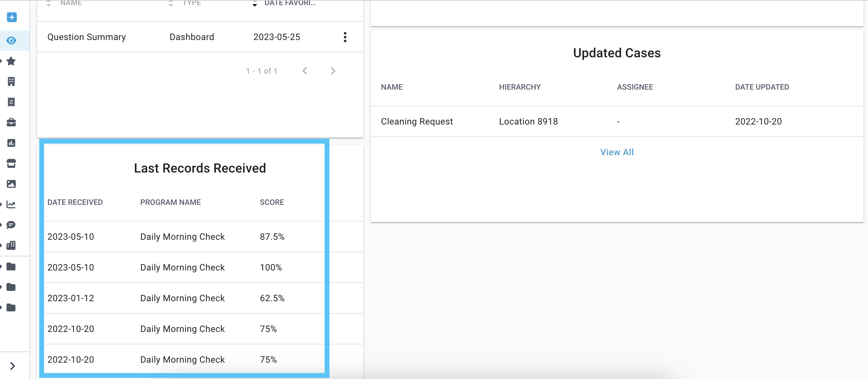The height and width of the screenshot is (379, 868).
Task: Open three-dot menu for Question Summary row
Action: tap(345, 37)
